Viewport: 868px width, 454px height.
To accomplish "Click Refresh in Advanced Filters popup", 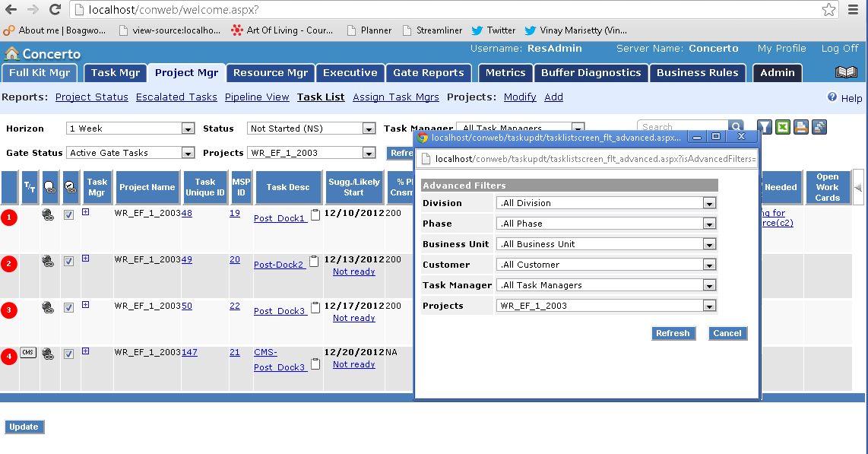I will pos(673,333).
